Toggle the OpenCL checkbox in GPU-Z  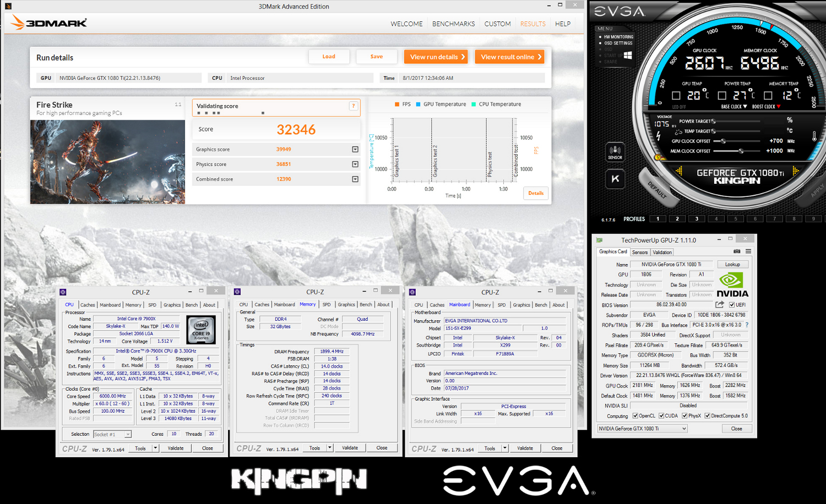(635, 416)
